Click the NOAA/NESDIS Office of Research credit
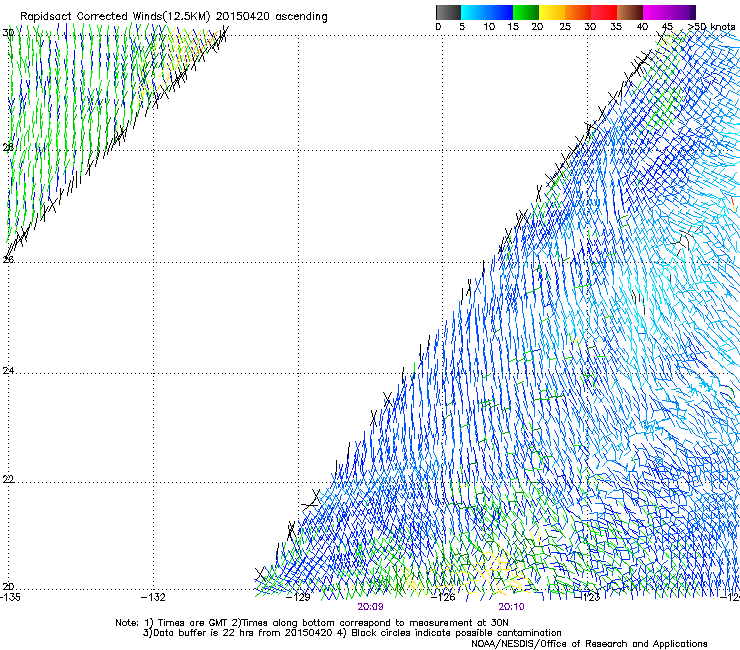Viewport: 740px width, 650px height. (x=589, y=644)
